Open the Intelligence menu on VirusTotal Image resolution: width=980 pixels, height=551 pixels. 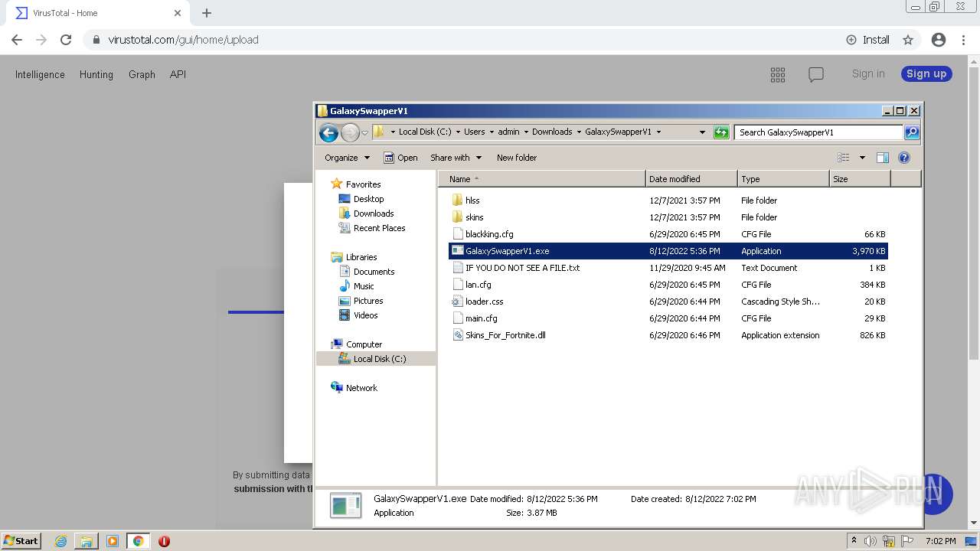40,74
